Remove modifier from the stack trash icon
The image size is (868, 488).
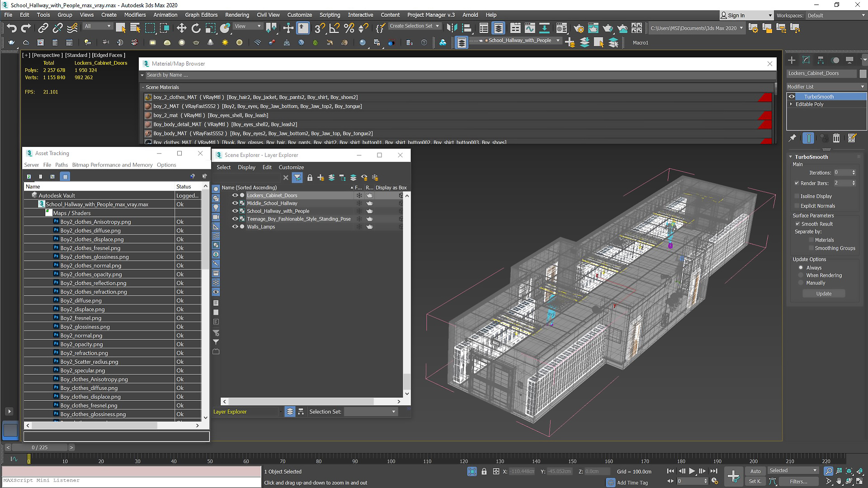coord(836,138)
